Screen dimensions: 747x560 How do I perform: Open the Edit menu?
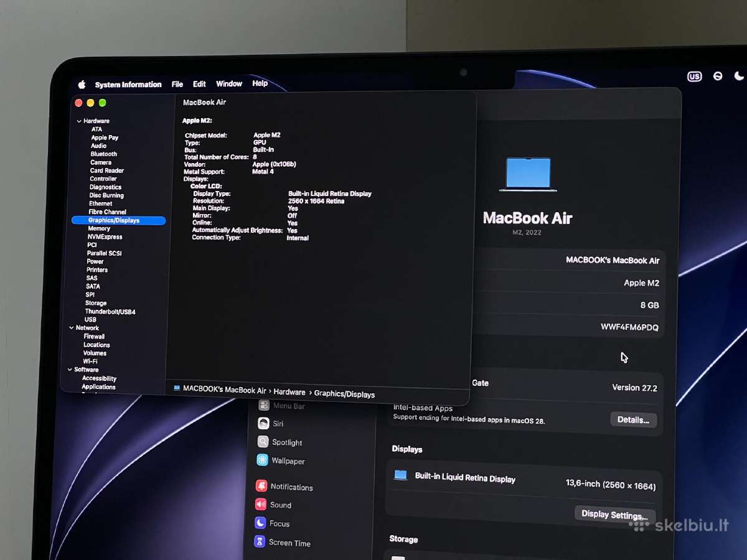199,84
